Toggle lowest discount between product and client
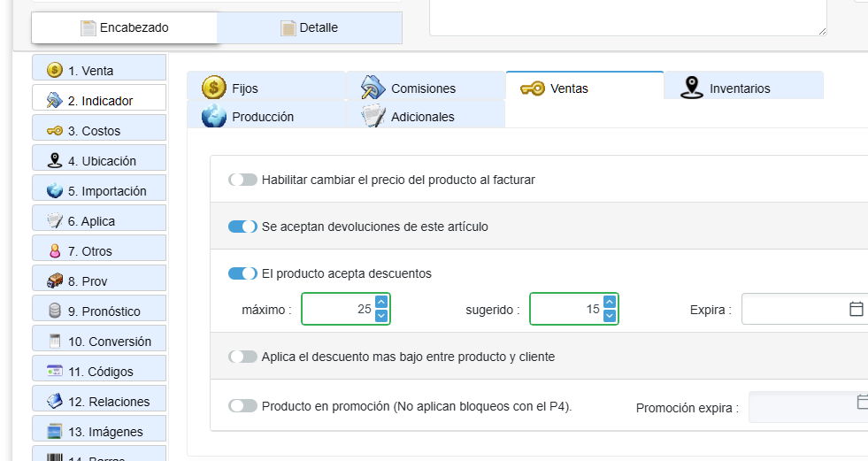 [x=242, y=357]
